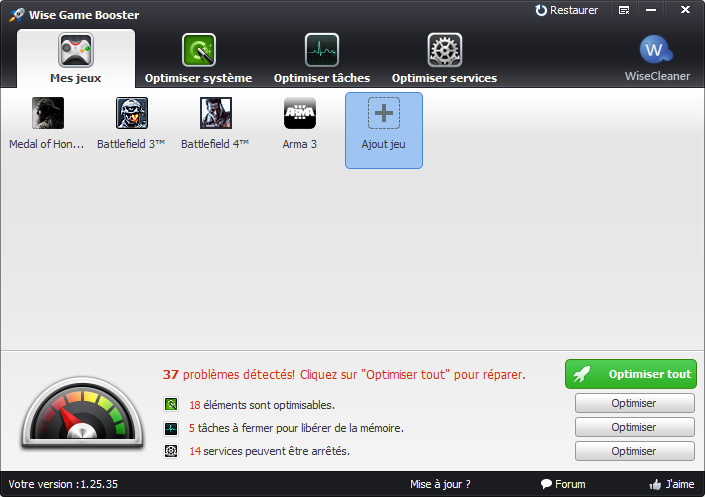Click Optimiser for 18 éléments optimisables

pos(634,403)
